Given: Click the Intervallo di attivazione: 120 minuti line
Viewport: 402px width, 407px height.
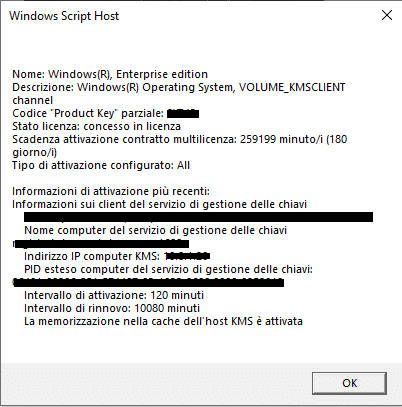Looking at the screenshot, I should (114, 295).
